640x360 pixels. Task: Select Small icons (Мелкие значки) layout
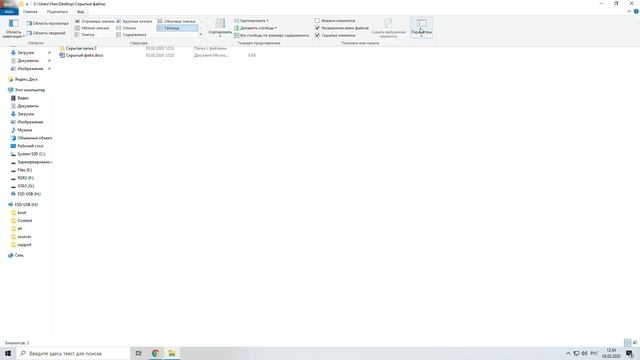[x=92, y=28]
